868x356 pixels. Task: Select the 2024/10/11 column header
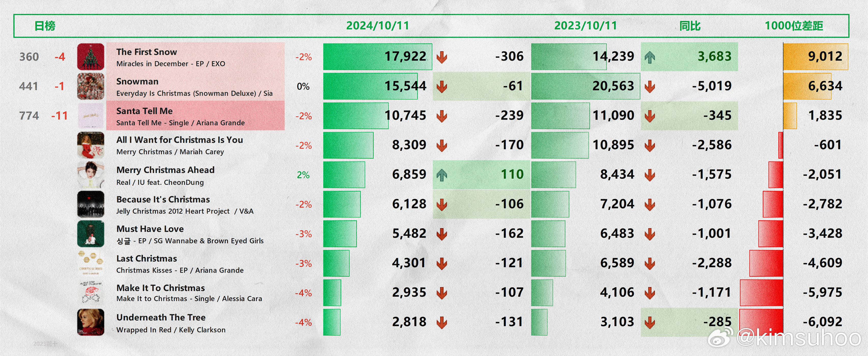[377, 26]
